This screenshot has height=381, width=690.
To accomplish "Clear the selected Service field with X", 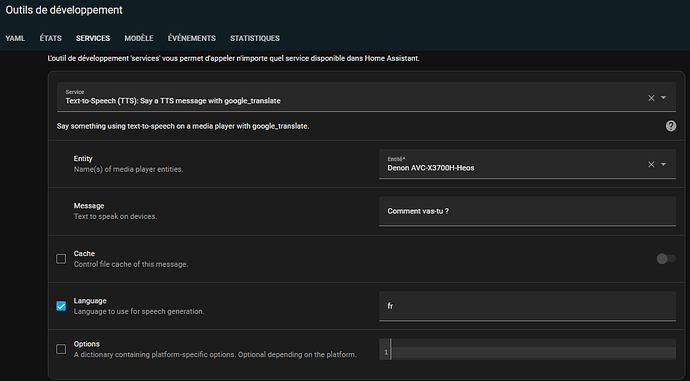I will point(651,98).
